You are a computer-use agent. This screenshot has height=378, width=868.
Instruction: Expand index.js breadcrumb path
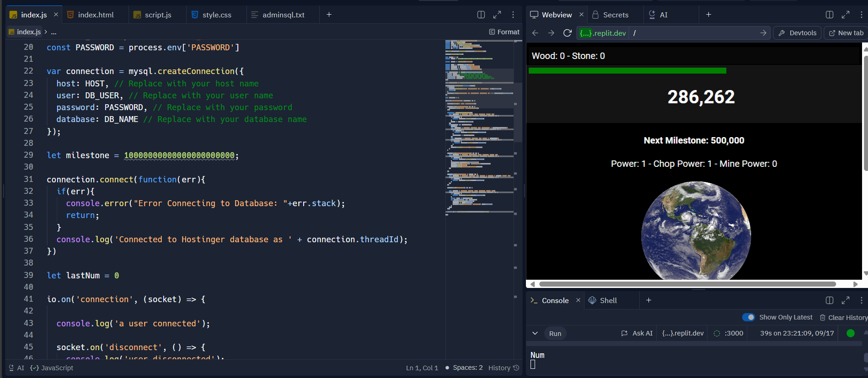(54, 32)
